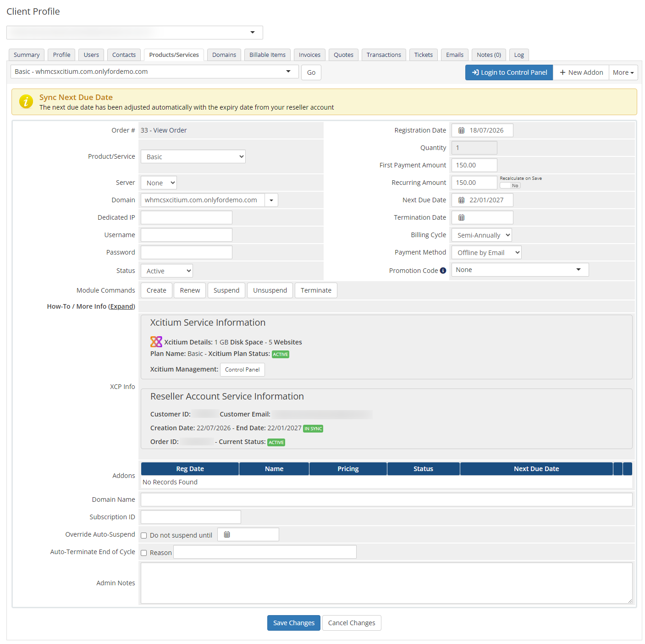Viewport: 645px width, 644px height.
Task: Switch to the Summary tab
Action: pos(27,55)
